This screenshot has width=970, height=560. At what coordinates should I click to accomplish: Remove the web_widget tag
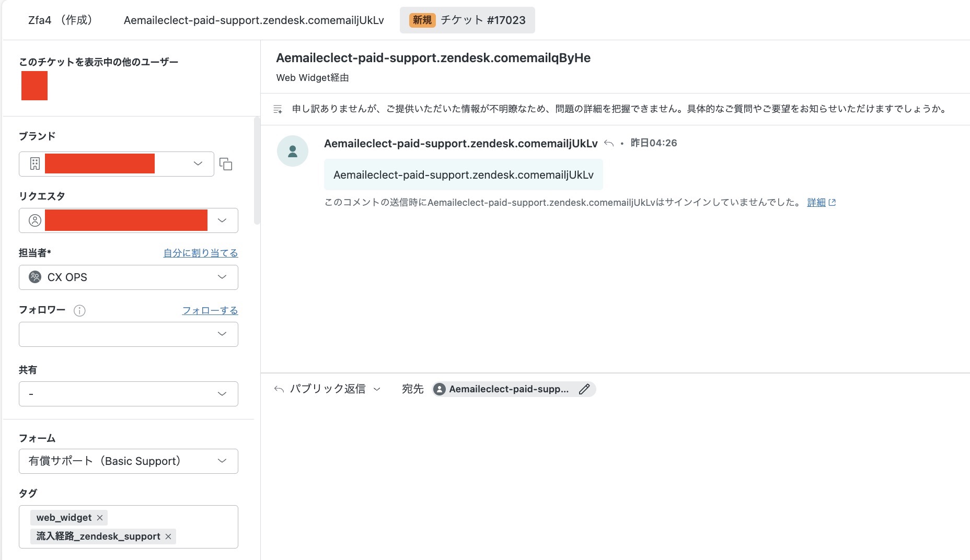coord(100,518)
